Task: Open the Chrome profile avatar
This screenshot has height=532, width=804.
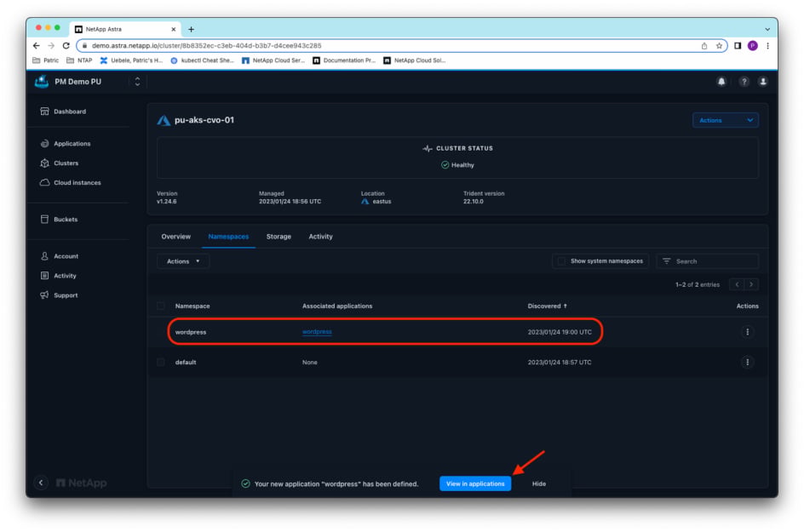Action: click(x=752, y=46)
